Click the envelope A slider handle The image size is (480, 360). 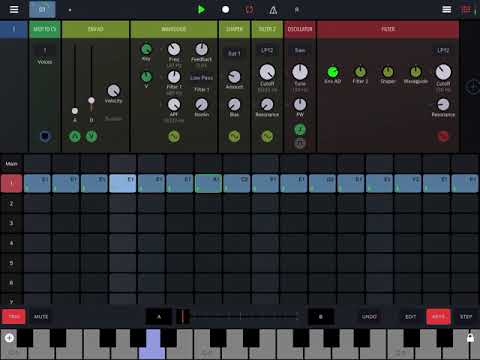tap(75, 111)
